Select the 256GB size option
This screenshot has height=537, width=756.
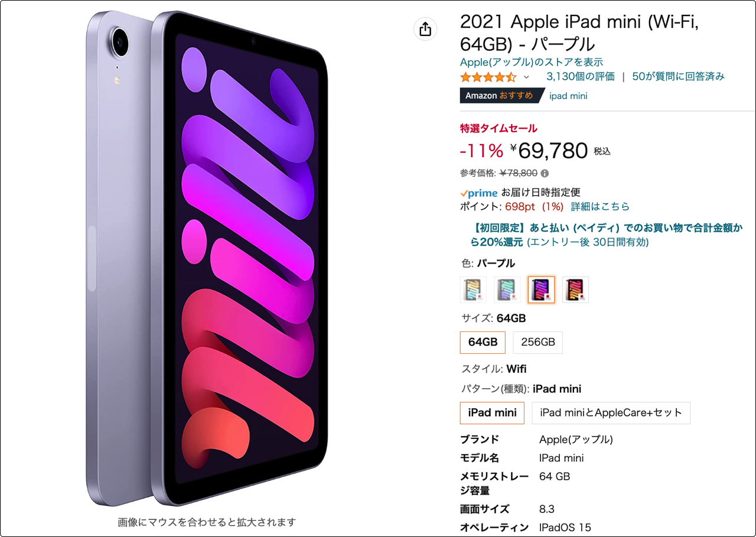(x=537, y=342)
